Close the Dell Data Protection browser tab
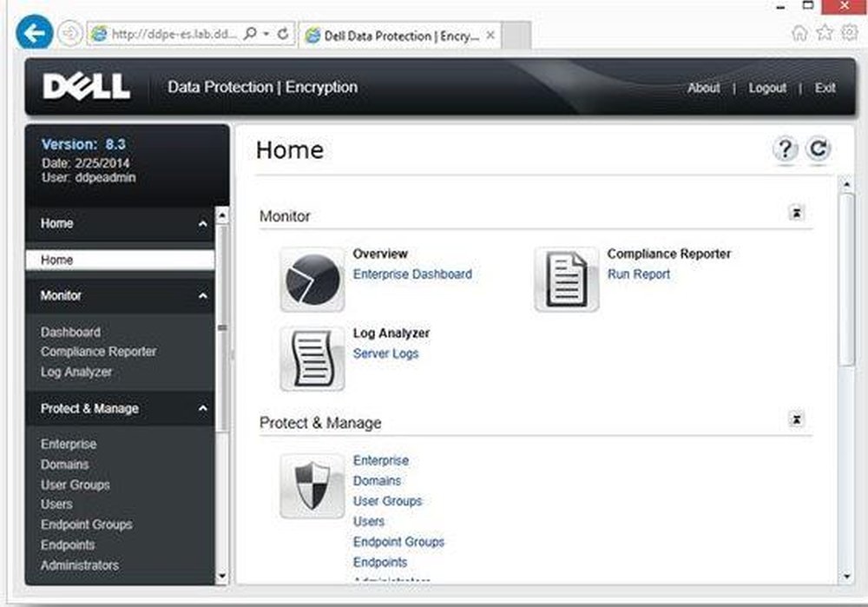The image size is (868, 607). point(490,36)
